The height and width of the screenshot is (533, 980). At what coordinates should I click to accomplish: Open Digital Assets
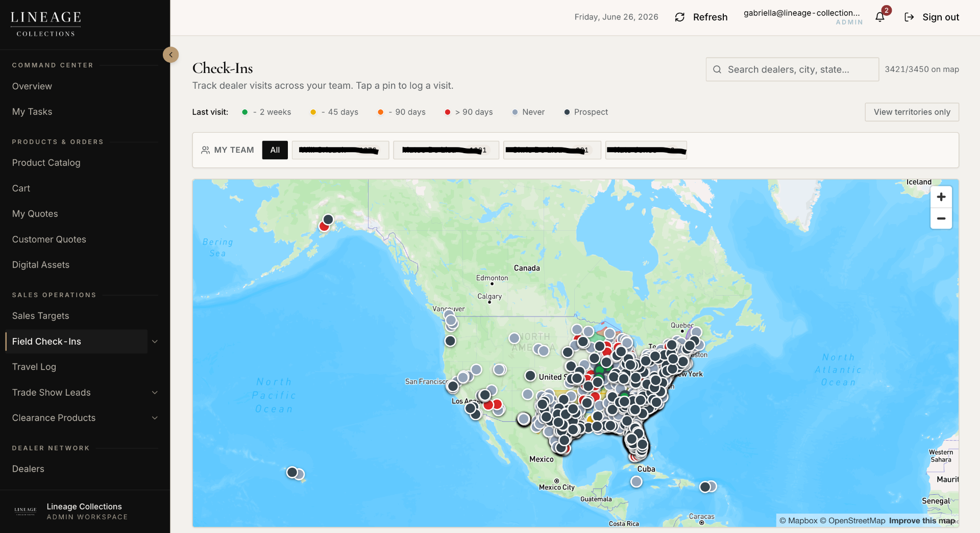[41, 265]
